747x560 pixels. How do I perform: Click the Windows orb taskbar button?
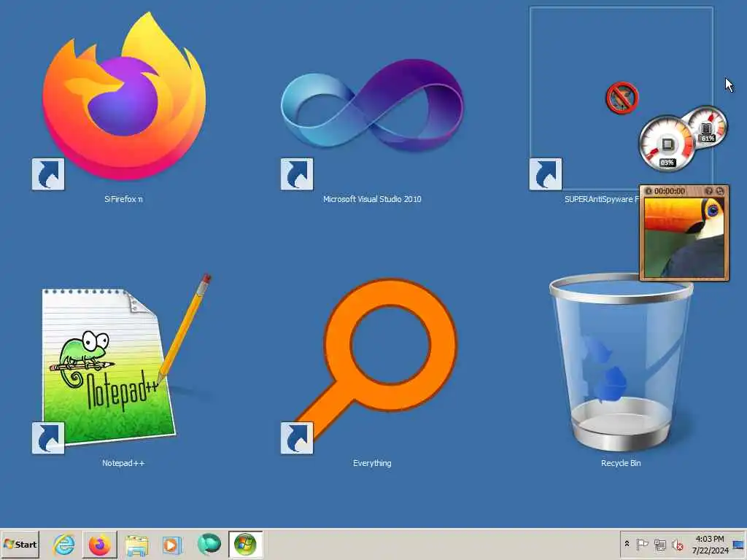(245, 544)
